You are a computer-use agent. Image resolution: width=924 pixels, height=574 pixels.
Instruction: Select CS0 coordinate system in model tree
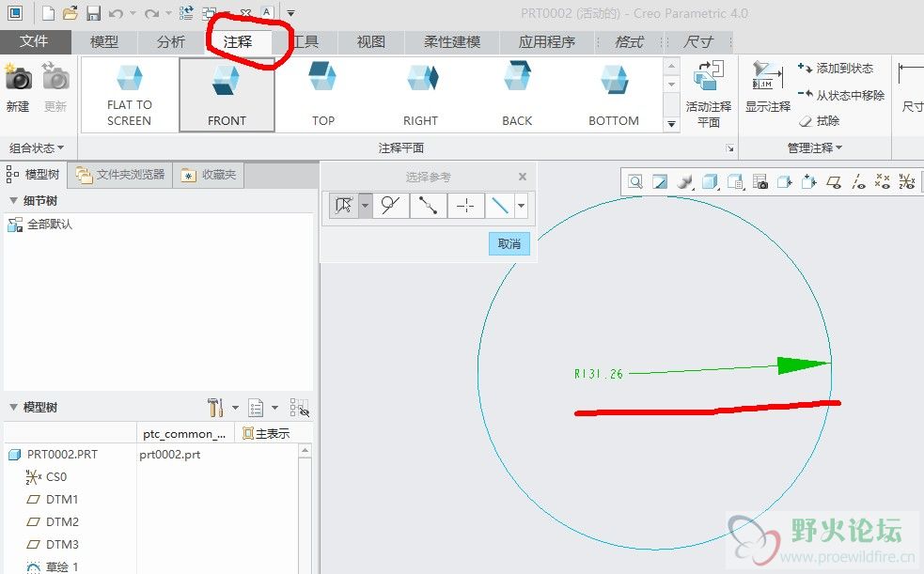[47, 477]
